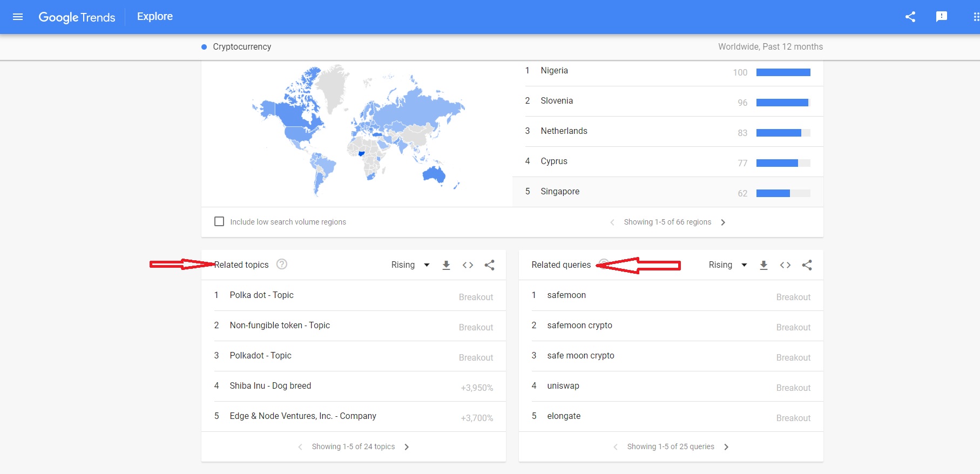Show next page of related topics
Screen dimensions: 980x474
click(x=407, y=447)
